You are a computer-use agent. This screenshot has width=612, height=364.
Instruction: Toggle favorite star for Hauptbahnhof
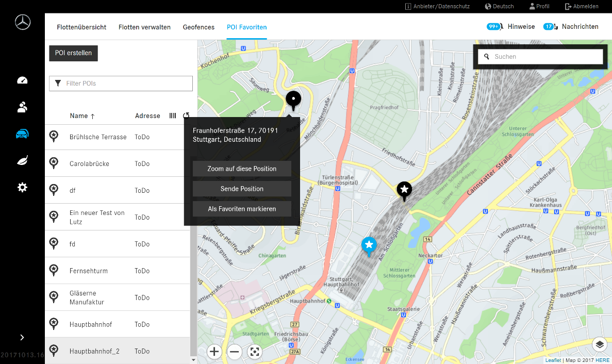53,324
